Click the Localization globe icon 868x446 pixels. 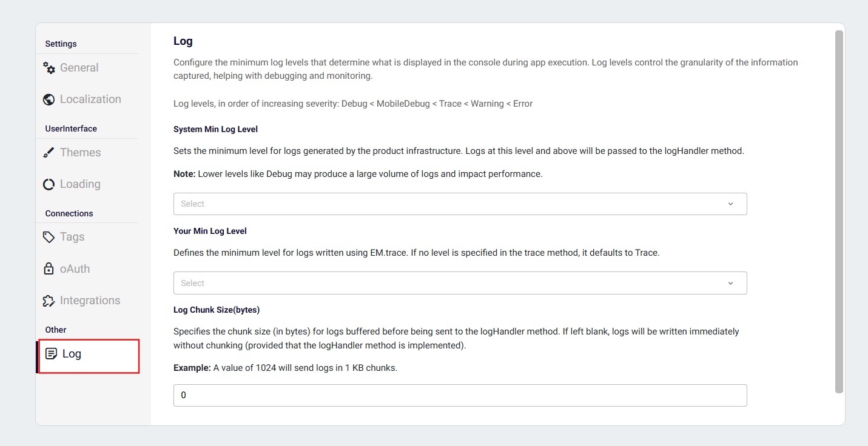point(49,99)
